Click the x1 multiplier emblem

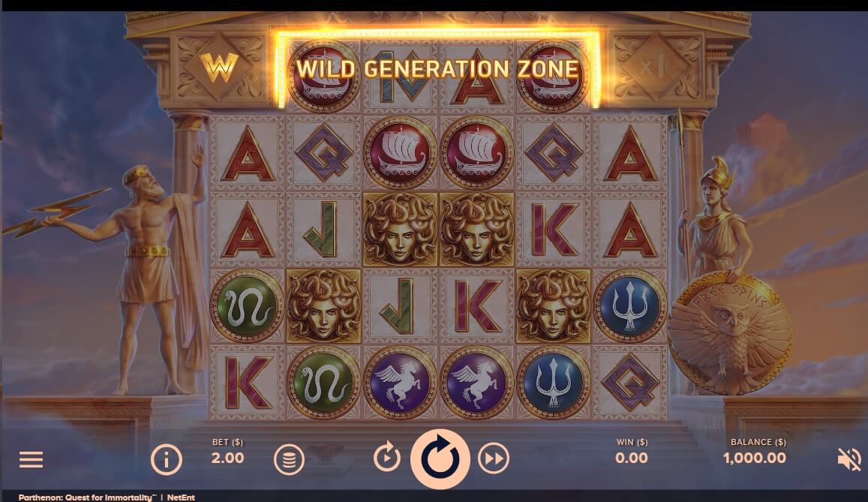point(653,67)
